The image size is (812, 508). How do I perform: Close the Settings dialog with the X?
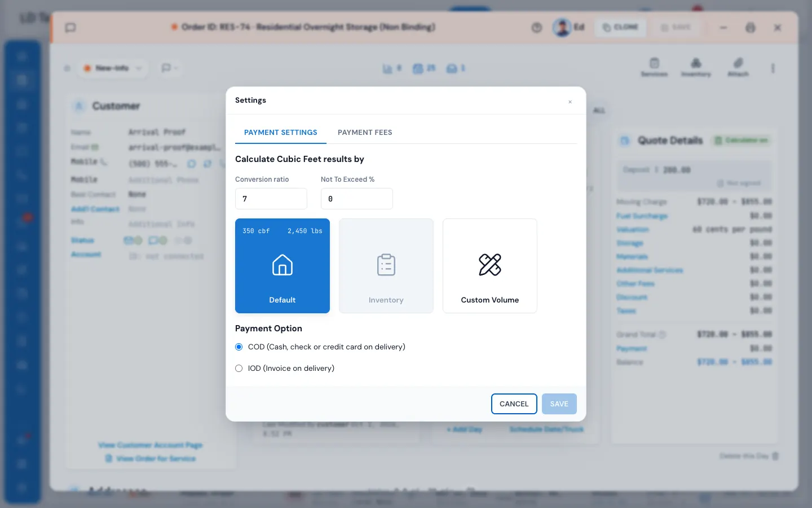(570, 102)
